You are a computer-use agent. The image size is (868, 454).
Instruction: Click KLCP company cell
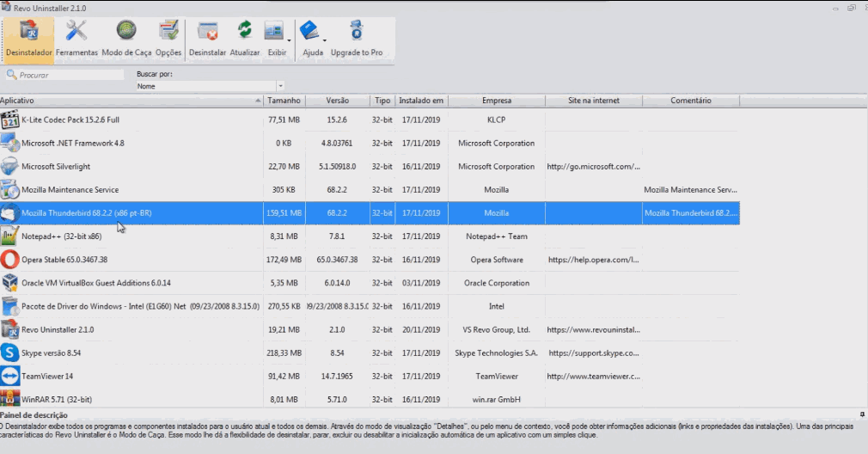point(497,120)
